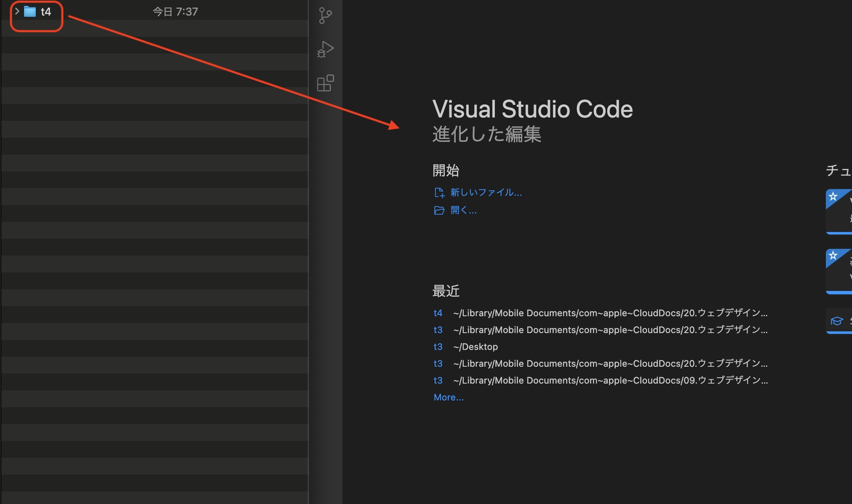Viewport: 852px width, 504px height.
Task: Open the Source Control view icon
Action: coord(325,16)
